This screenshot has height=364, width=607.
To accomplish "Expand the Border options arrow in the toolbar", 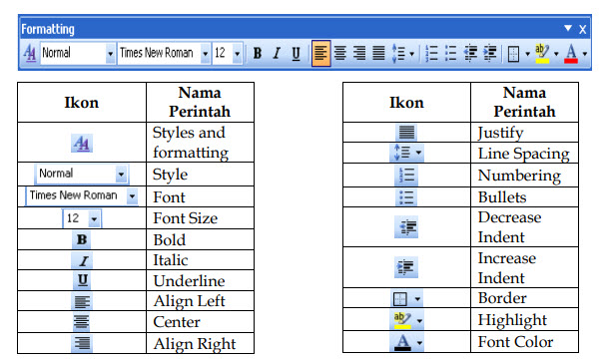I will (527, 54).
